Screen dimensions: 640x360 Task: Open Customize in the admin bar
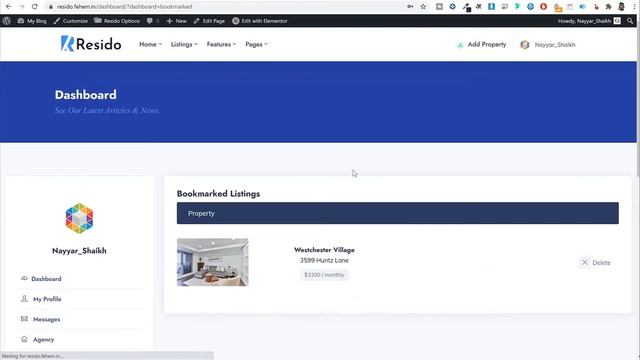71,21
